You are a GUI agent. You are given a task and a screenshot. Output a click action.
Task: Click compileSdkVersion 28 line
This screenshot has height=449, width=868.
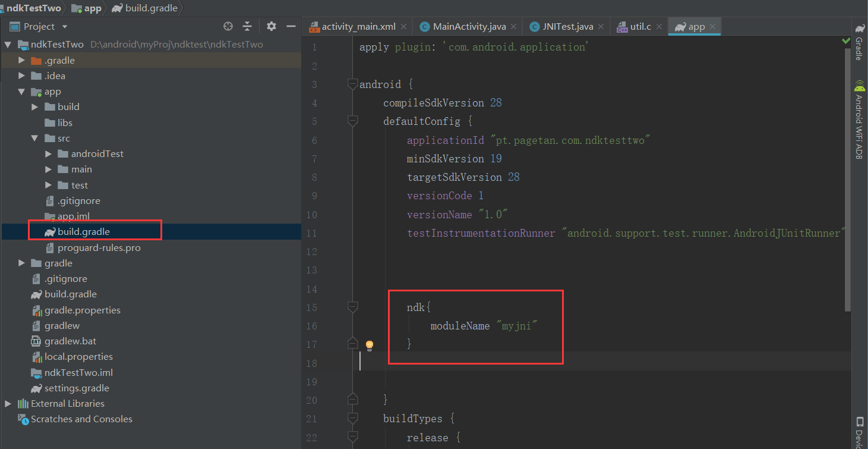pyautogui.click(x=443, y=103)
